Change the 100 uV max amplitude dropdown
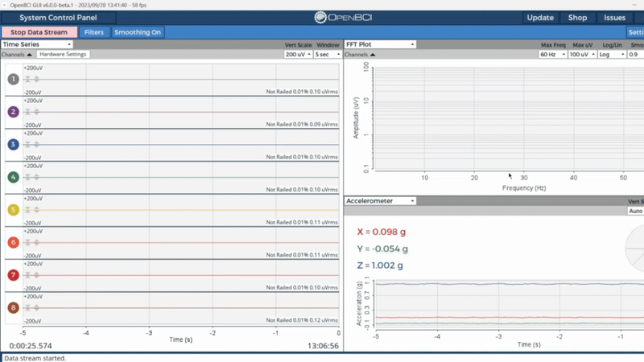 582,54
